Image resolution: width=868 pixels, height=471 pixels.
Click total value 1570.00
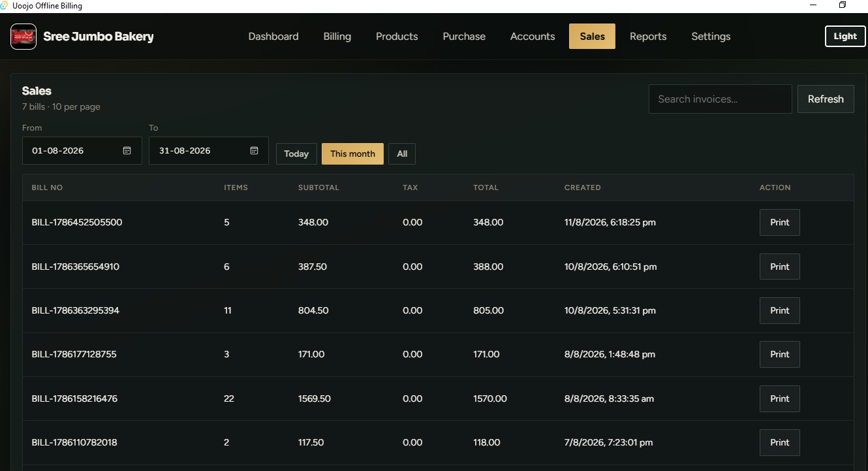pos(490,398)
